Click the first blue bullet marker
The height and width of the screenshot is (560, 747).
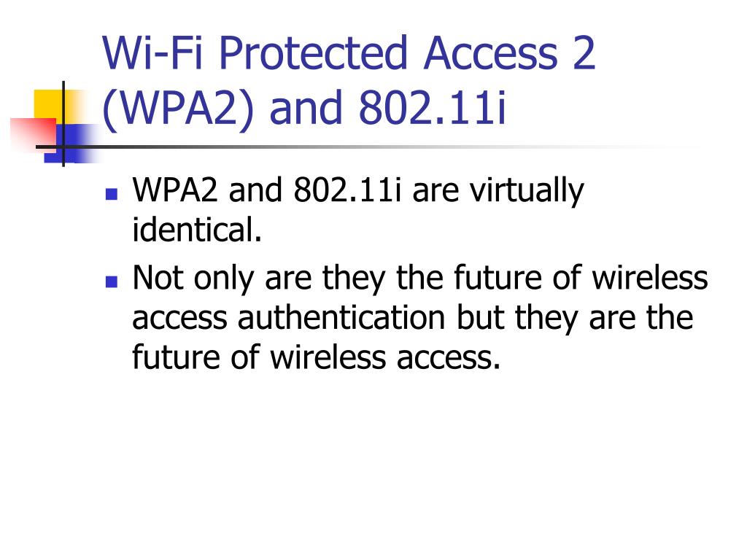112,194
